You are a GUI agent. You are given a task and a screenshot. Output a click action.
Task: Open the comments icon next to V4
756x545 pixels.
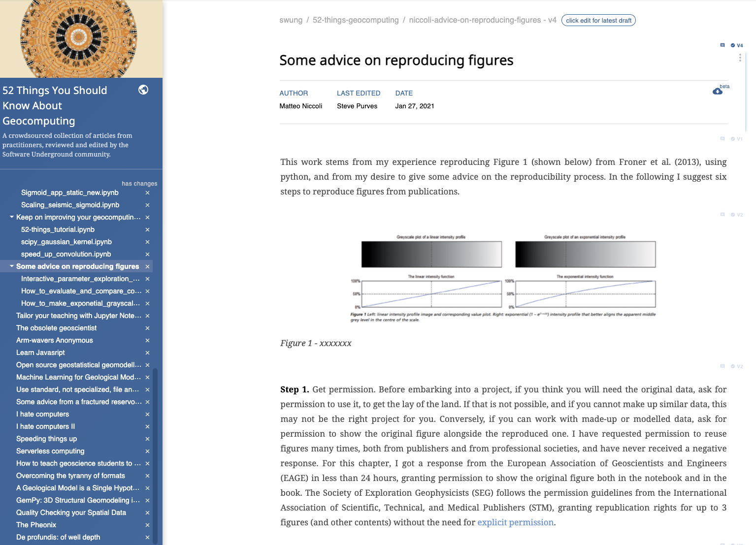[723, 45]
